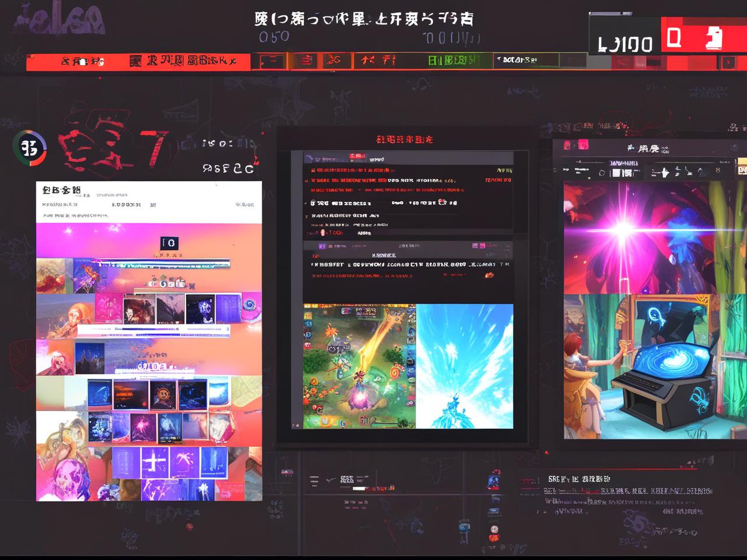This screenshot has height=560, width=747.
Task: Click the white figure icon on the red top-right panel
Action: [714, 38]
